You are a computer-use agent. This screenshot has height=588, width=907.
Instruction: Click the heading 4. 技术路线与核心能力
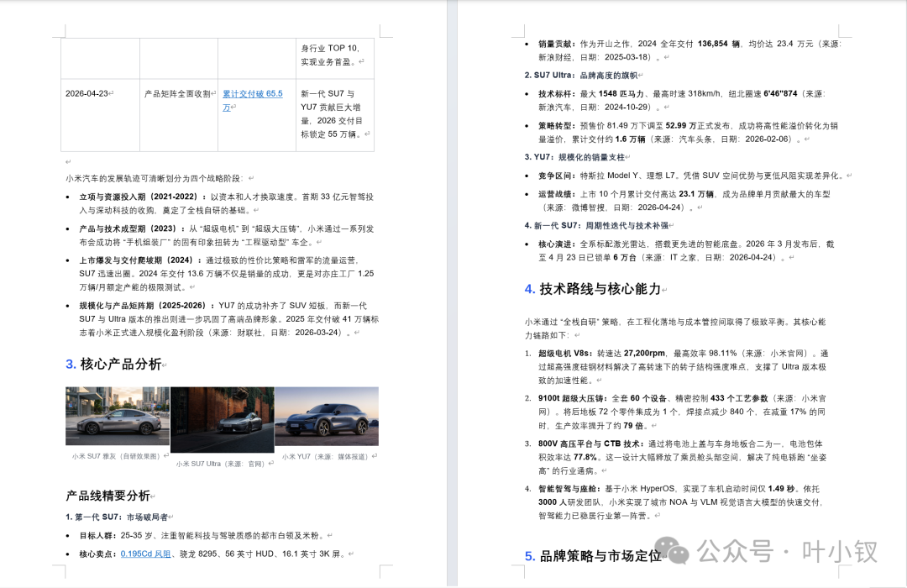[x=593, y=289]
